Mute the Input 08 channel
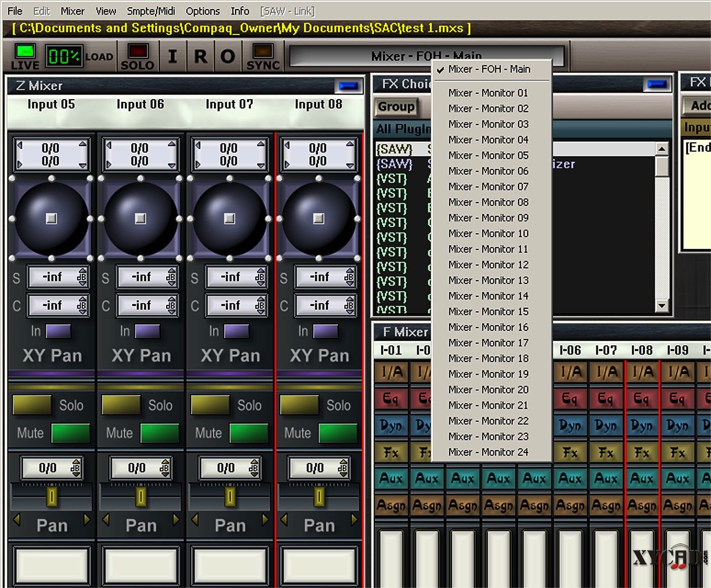The height and width of the screenshot is (588, 711). 338,433
